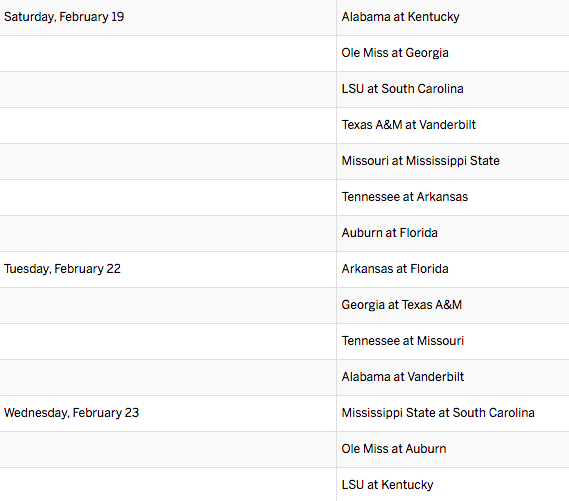The width and height of the screenshot is (569, 501).
Task: Click empty date cell beside Auburn at Florida
Action: pos(168,233)
